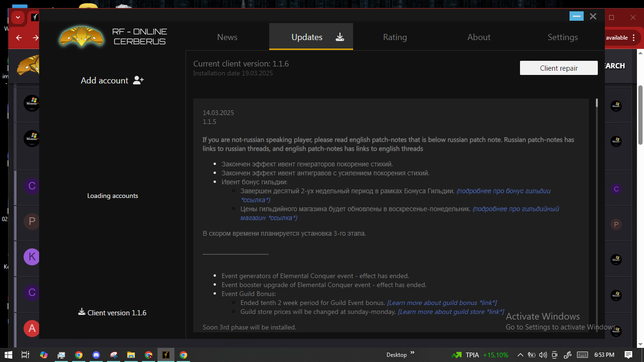Image resolution: width=644 pixels, height=362 pixels.
Task: Open File Explorer from taskbar
Action: [131, 355]
